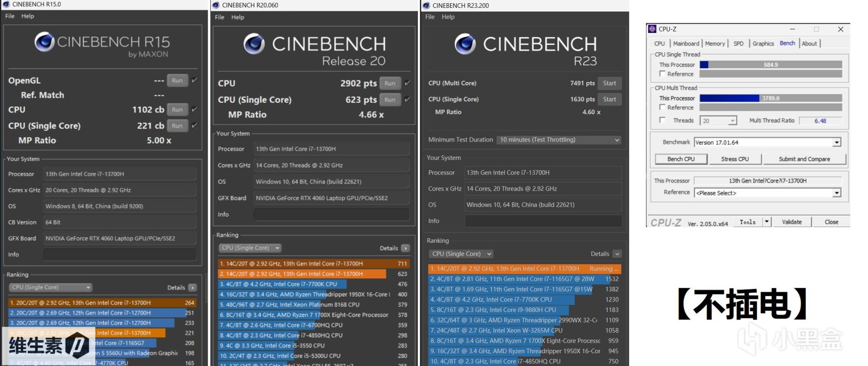Switch to the SPD tab in CPU-Z

pyautogui.click(x=738, y=44)
